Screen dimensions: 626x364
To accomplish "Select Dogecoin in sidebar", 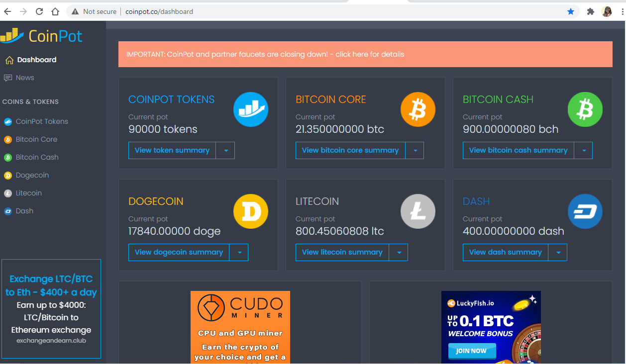I will pyautogui.click(x=32, y=175).
